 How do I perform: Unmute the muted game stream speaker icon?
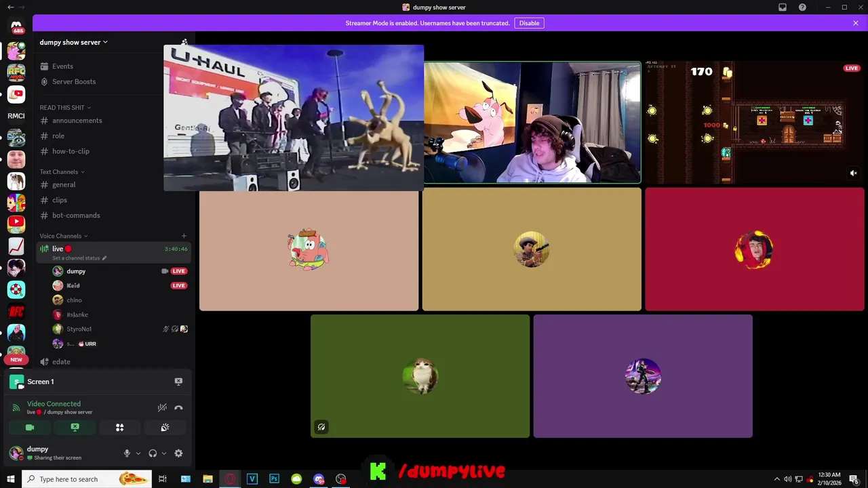tap(854, 173)
